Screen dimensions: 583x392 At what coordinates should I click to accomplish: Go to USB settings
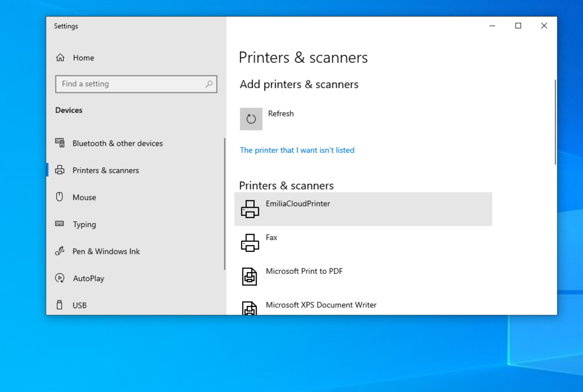(79, 305)
